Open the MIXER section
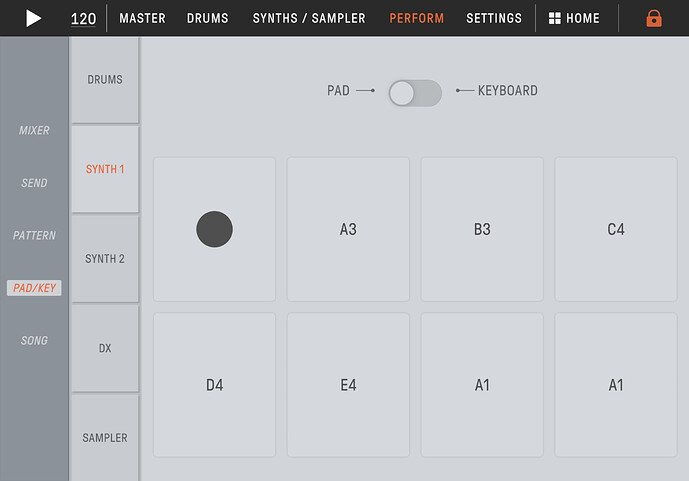This screenshot has height=481, width=689. (x=34, y=130)
